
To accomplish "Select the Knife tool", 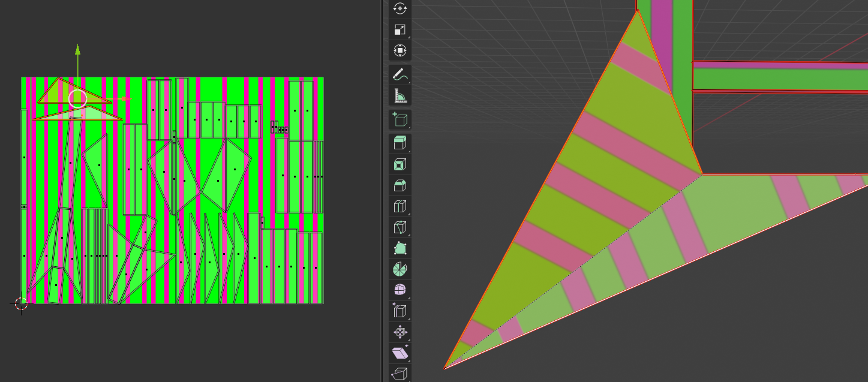I will coord(400,227).
